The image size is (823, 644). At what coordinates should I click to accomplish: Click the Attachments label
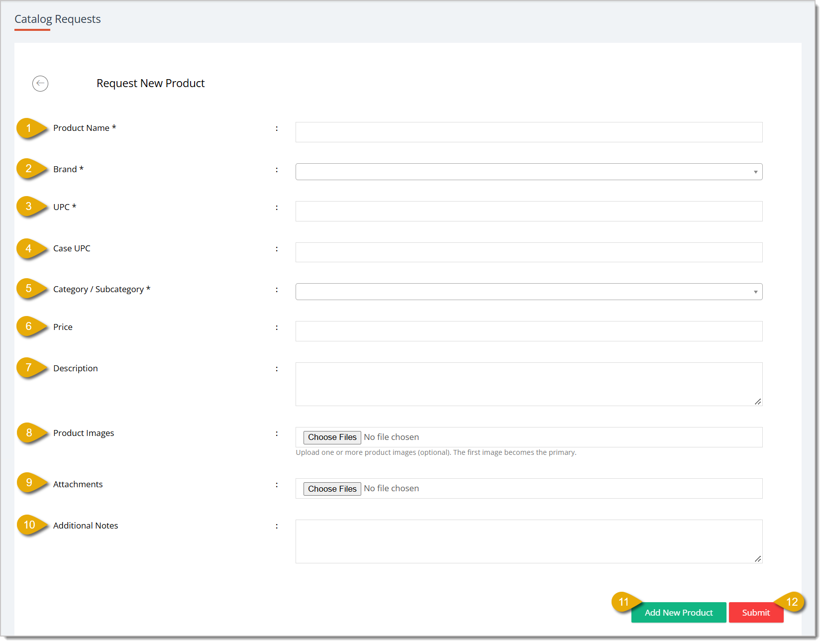point(78,484)
